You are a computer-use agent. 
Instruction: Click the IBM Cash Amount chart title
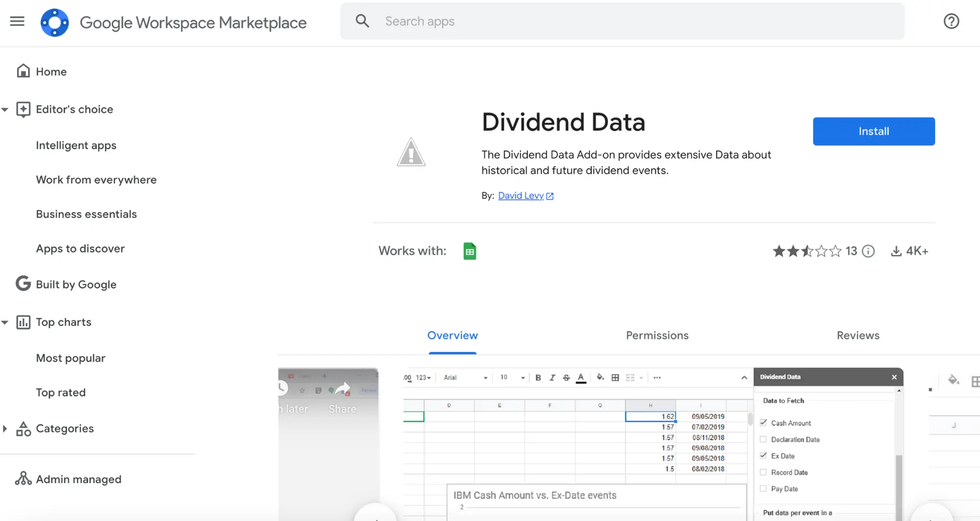535,495
